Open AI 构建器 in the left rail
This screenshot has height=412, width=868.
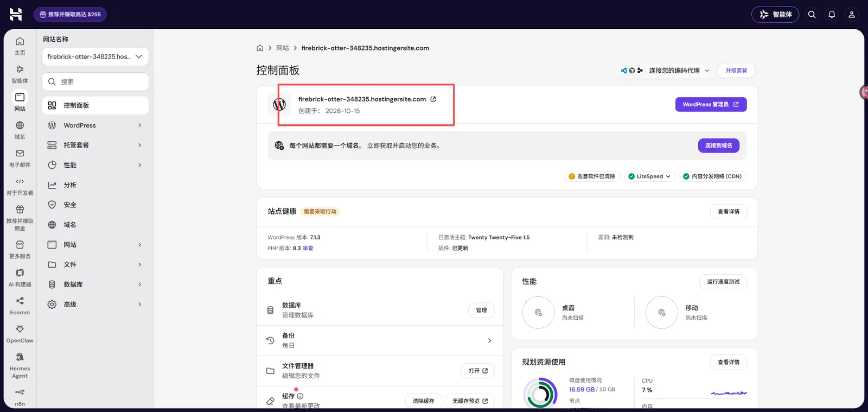(20, 278)
